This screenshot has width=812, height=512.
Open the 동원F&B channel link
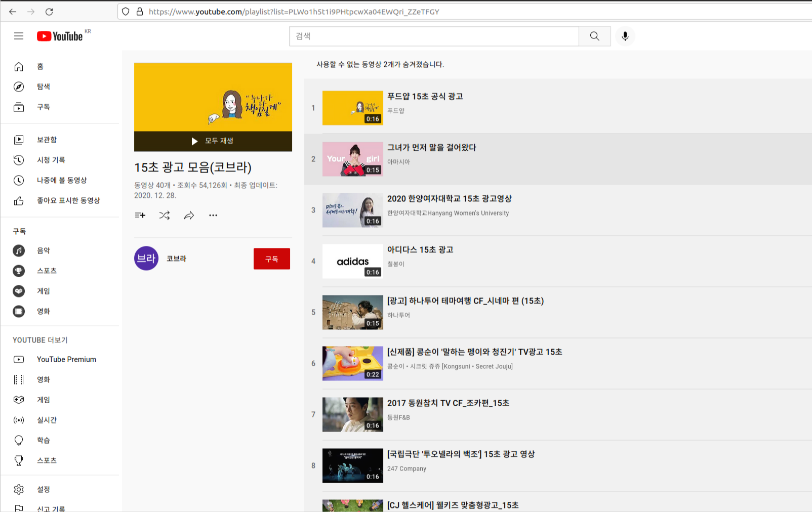point(399,417)
